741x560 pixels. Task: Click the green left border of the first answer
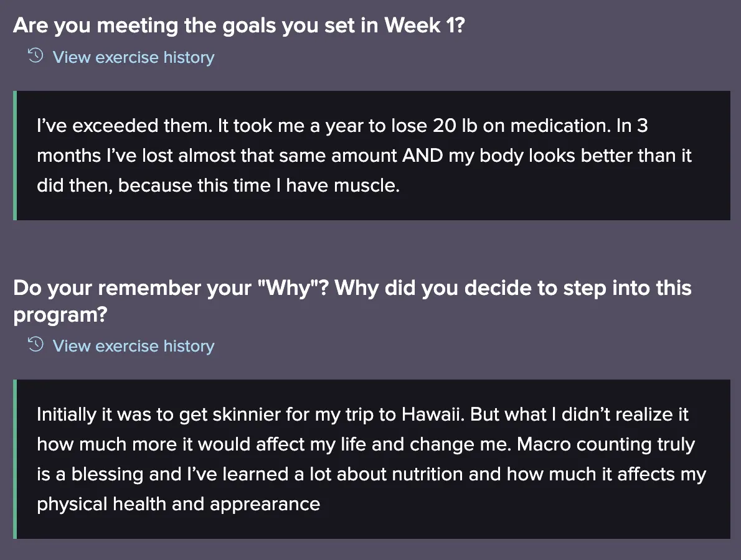[x=15, y=156]
